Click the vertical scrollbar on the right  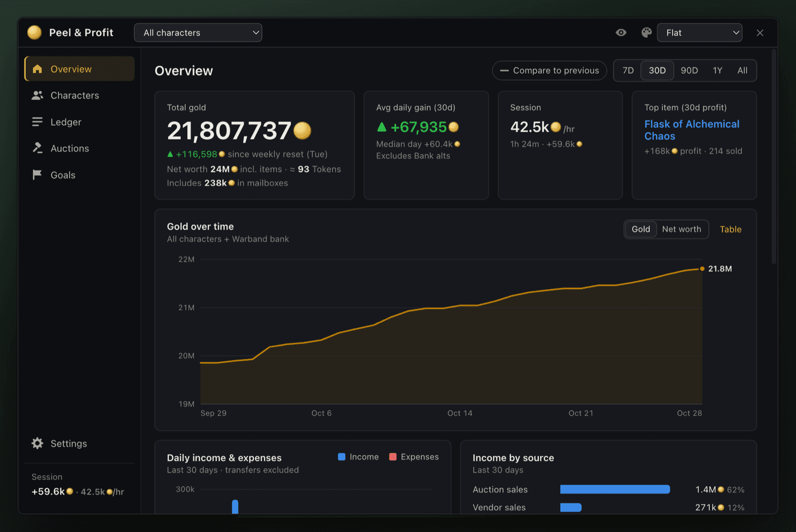click(774, 157)
